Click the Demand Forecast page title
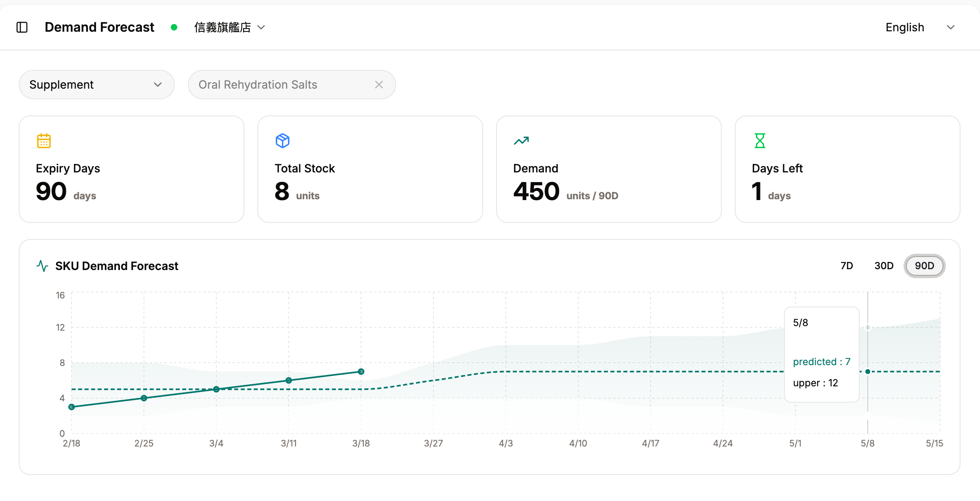Image resolution: width=980 pixels, height=501 pixels. pyautogui.click(x=99, y=27)
